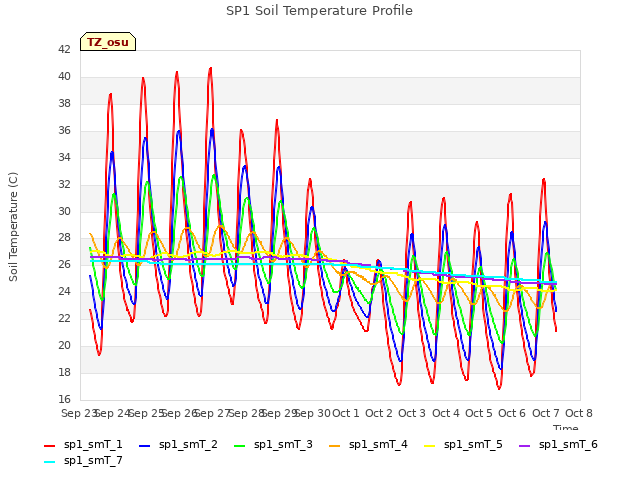Click the 22 y-axis tick label
The width and height of the screenshot is (640, 480).
(x=64, y=318)
